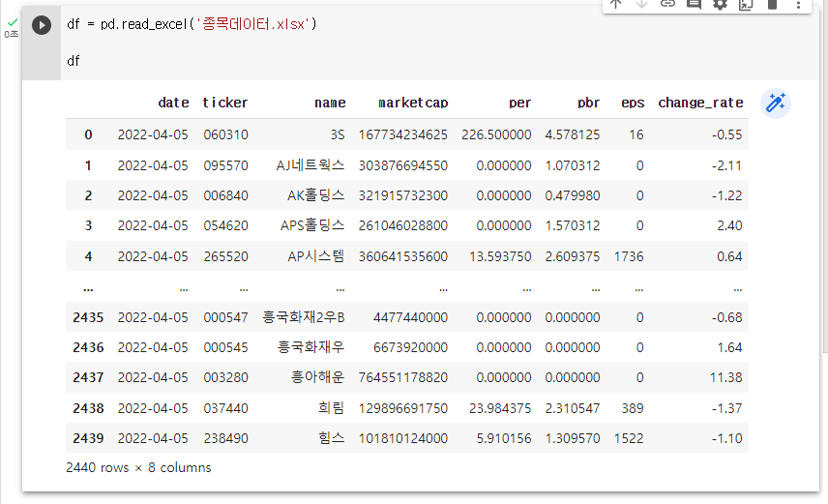This screenshot has height=504, width=828.
Task: Click per value '23.984375'
Action: 500,408
